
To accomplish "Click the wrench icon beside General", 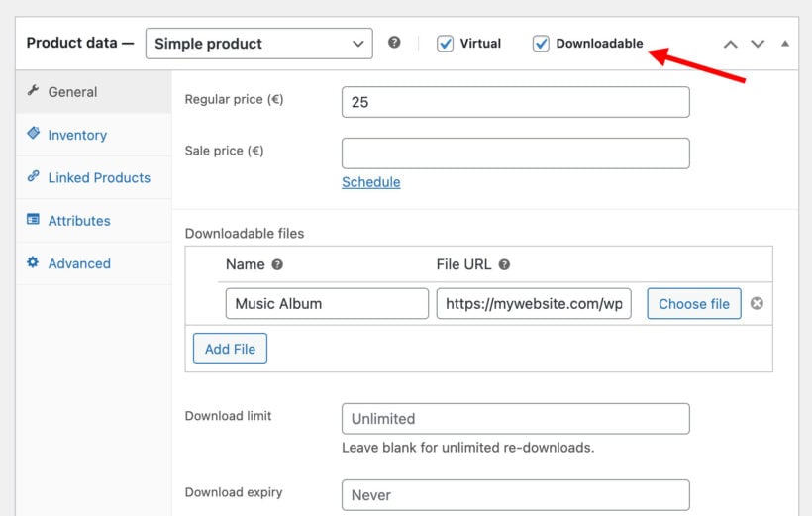I will 33,91.
